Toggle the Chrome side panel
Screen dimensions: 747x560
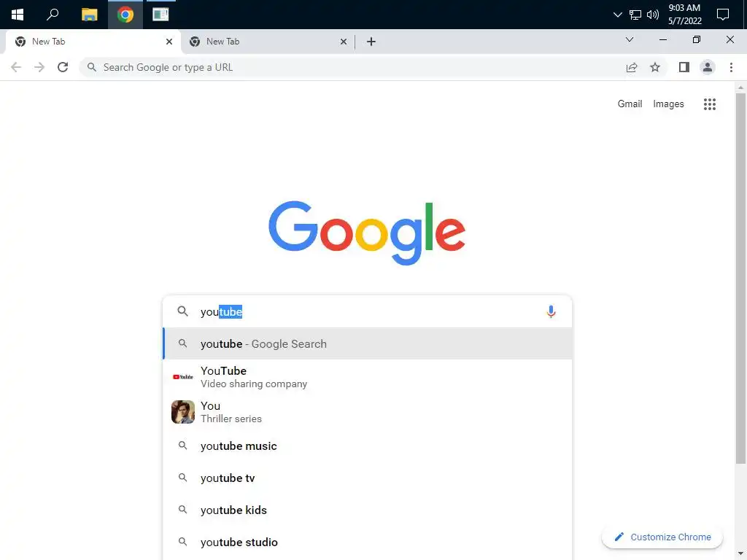pos(684,67)
